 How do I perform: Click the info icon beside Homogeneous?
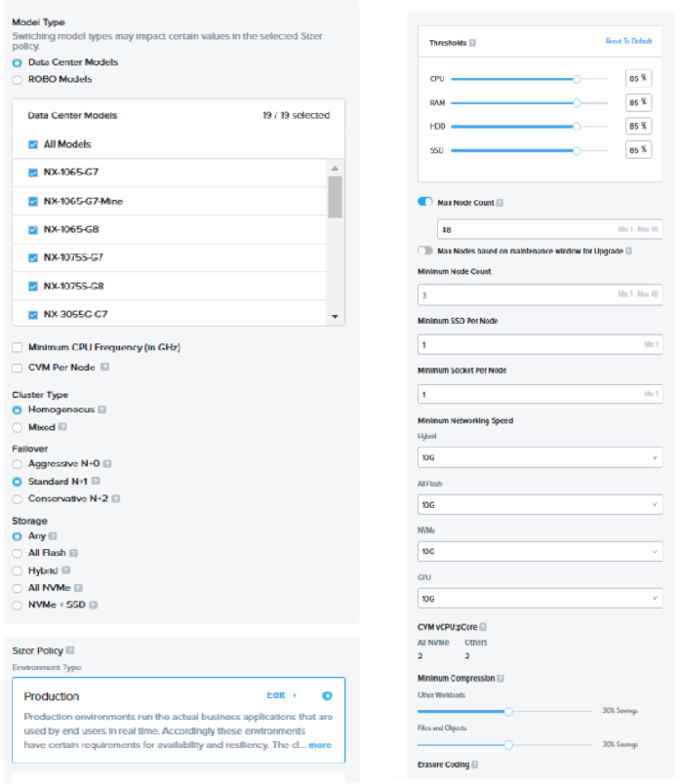pos(102,410)
